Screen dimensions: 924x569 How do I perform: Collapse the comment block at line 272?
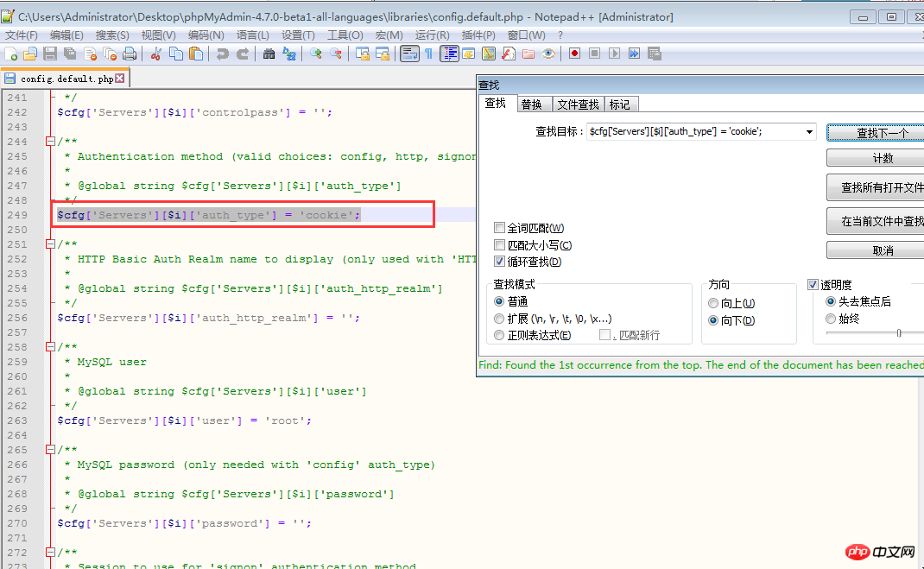click(x=50, y=553)
